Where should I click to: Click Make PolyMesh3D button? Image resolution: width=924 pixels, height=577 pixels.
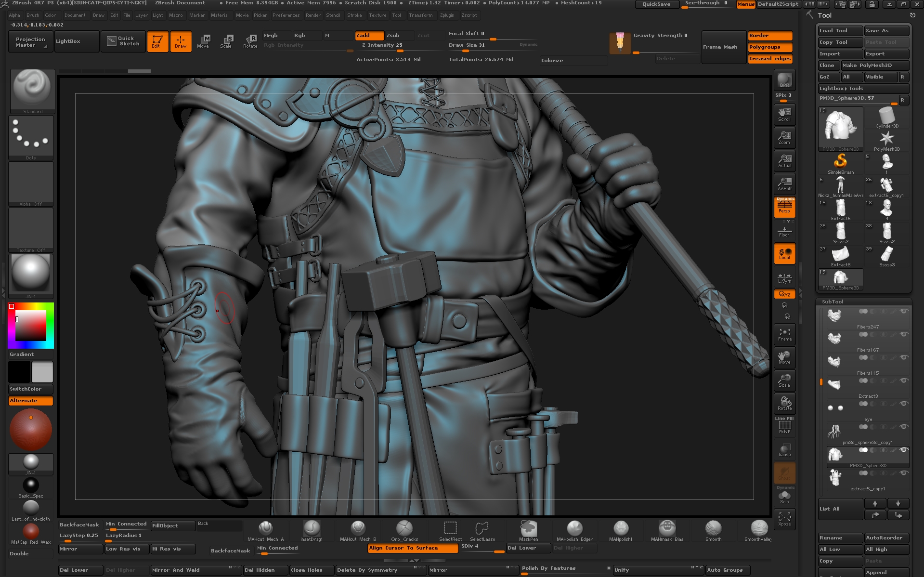click(x=874, y=66)
